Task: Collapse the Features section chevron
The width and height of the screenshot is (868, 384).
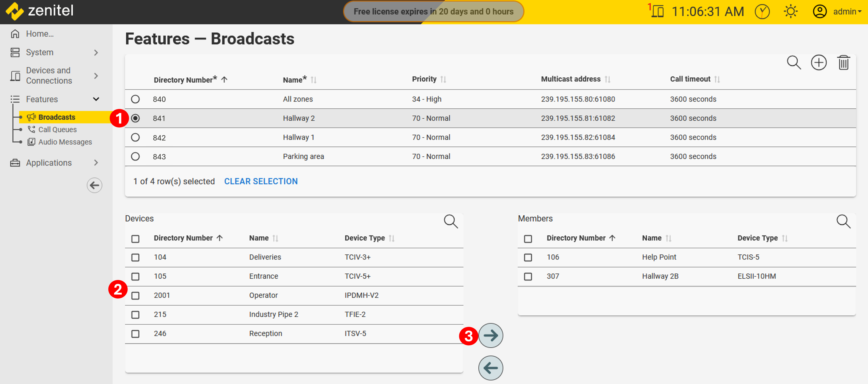Action: 96,99
